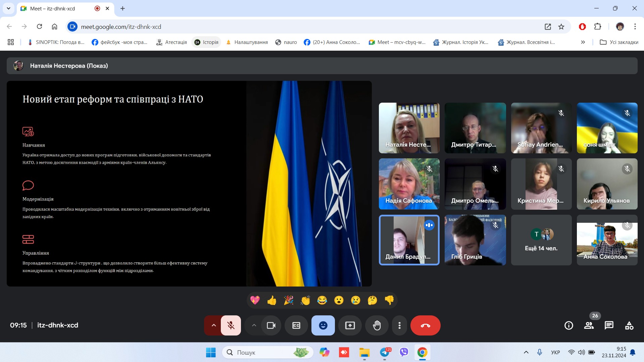Send the sparkling heart emoji reaction
644x362 pixels.
coord(255,300)
